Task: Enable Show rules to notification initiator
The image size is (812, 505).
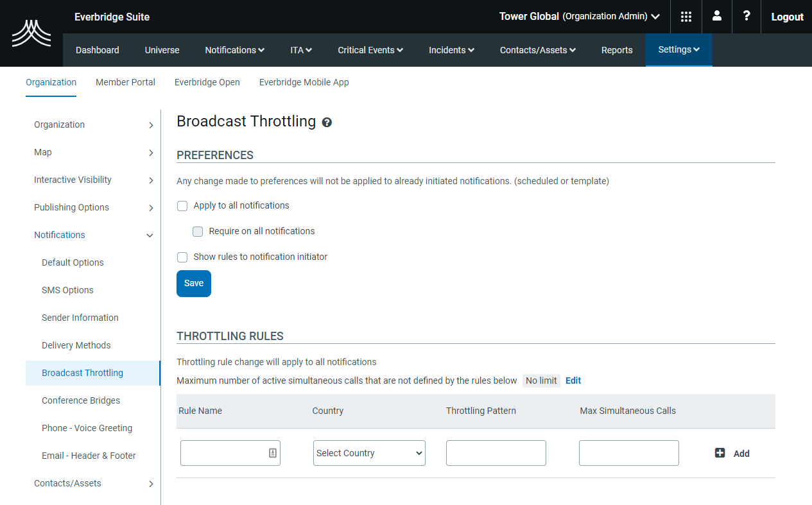Action: click(x=182, y=257)
